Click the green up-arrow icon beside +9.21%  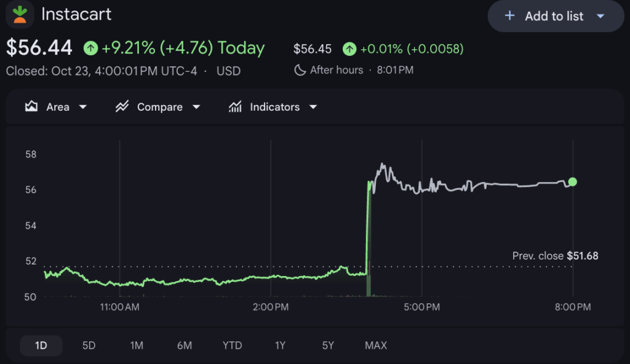(91, 48)
